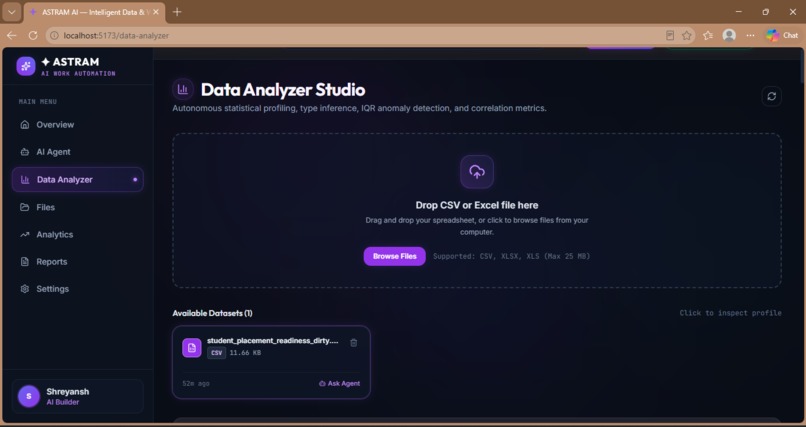Select Data Analyzer menu item
This screenshot has width=806, height=427.
pyautogui.click(x=78, y=180)
